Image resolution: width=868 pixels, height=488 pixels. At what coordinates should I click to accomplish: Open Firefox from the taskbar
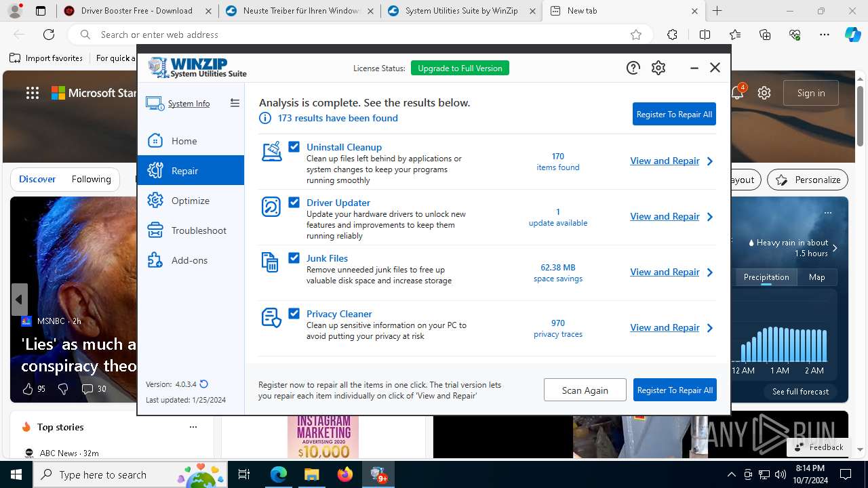click(x=345, y=474)
